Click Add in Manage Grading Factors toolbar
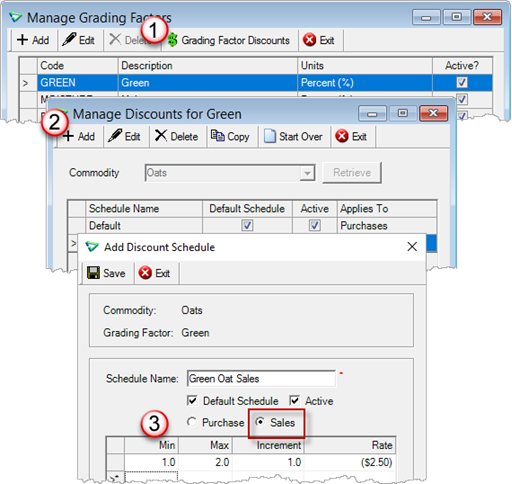This screenshot has width=512, height=484. point(33,40)
